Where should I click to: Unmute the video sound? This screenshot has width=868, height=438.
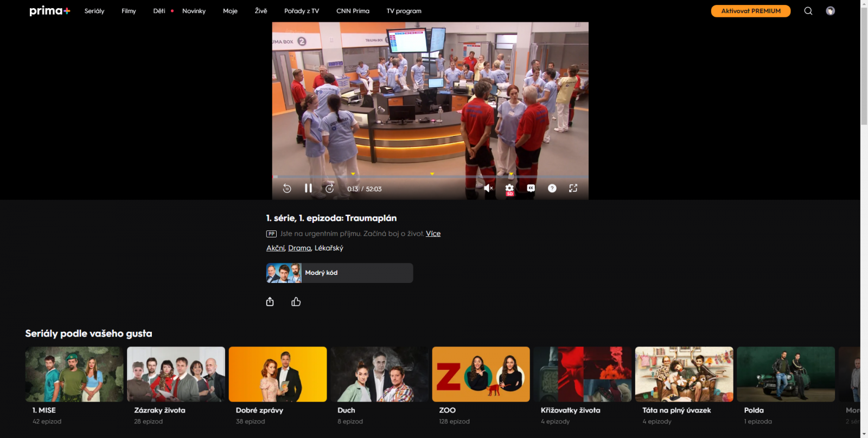click(488, 188)
